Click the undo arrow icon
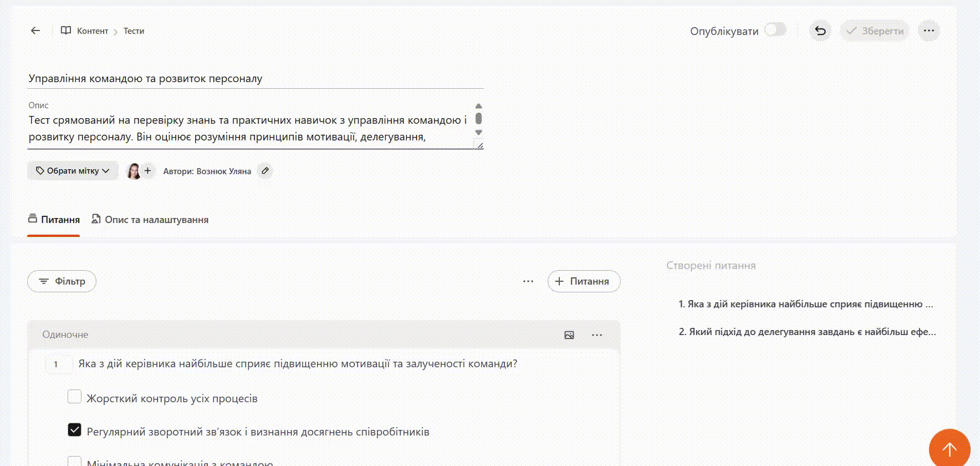The height and width of the screenshot is (466, 980). [x=820, y=31]
